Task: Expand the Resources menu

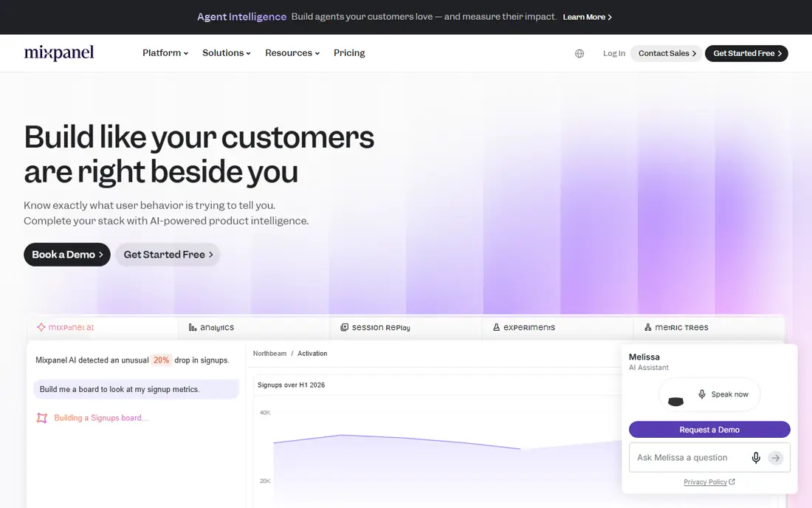Action: click(x=292, y=53)
